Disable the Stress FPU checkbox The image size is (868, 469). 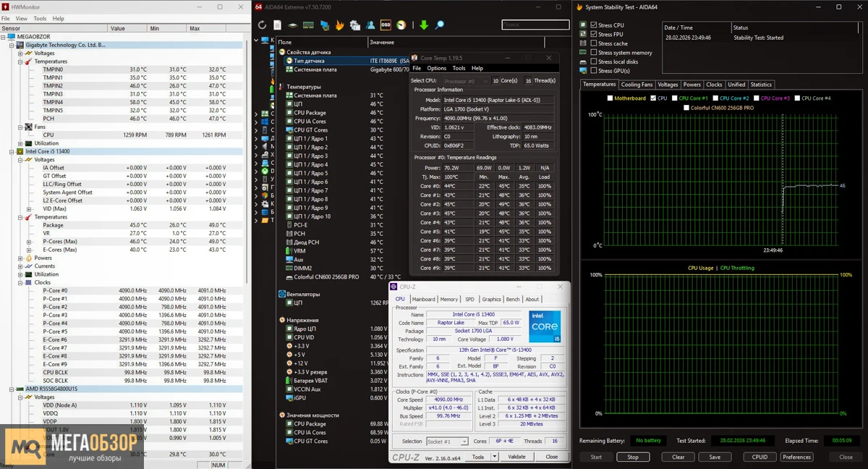click(x=594, y=34)
